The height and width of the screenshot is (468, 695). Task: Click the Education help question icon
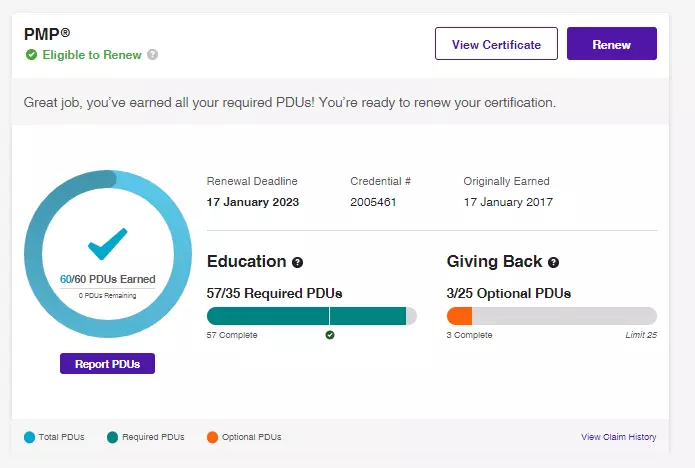point(297,262)
